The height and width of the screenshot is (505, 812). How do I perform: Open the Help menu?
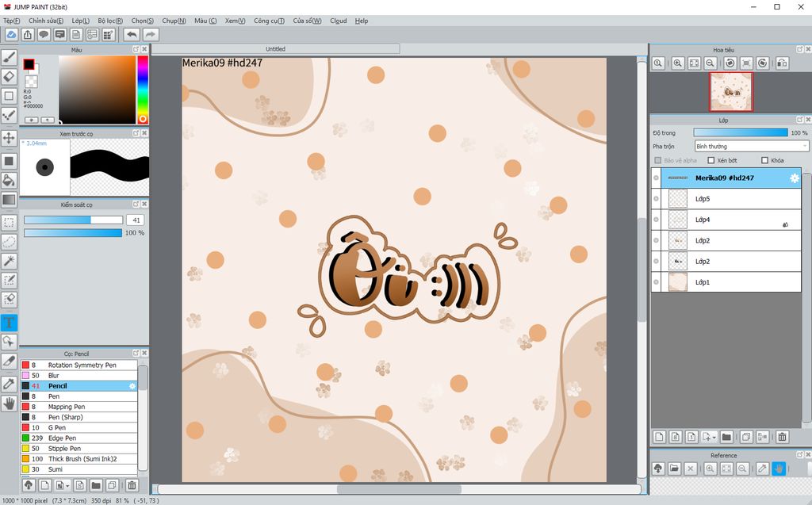point(362,21)
